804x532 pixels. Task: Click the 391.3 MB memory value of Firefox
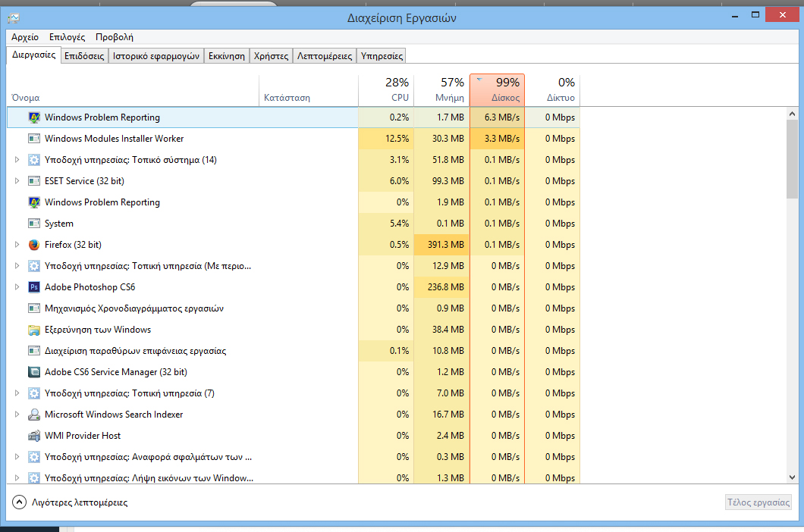[x=441, y=245]
